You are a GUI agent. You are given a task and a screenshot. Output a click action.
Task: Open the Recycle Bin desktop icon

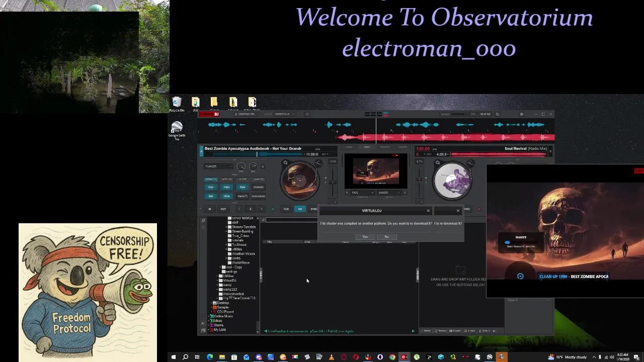[x=177, y=105]
